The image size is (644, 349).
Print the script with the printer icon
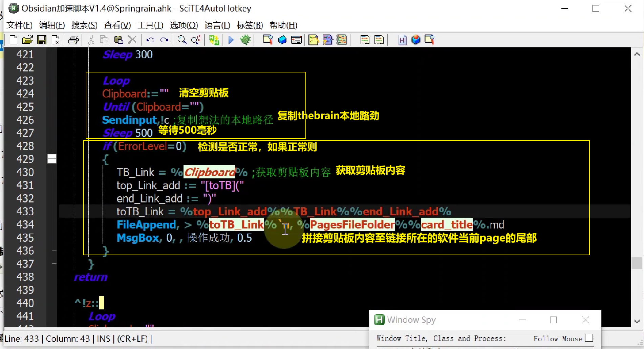73,40
